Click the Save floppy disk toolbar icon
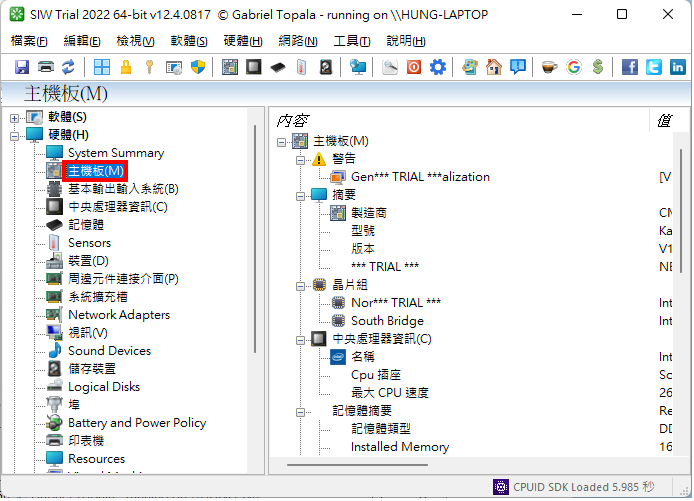 tap(21, 67)
